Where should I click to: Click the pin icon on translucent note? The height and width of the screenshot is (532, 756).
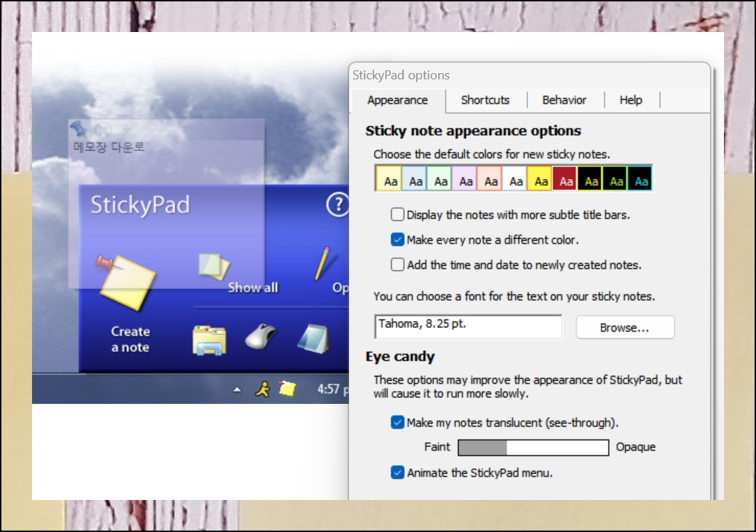click(79, 129)
